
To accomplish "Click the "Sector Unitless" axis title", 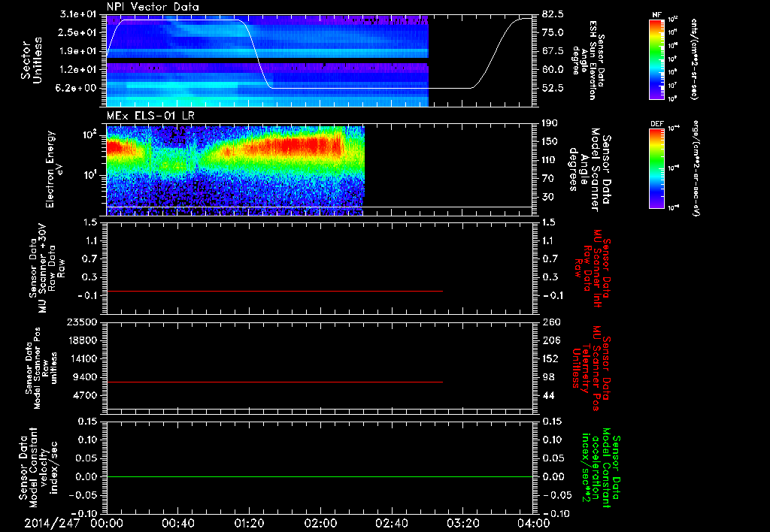I will pyautogui.click(x=32, y=60).
